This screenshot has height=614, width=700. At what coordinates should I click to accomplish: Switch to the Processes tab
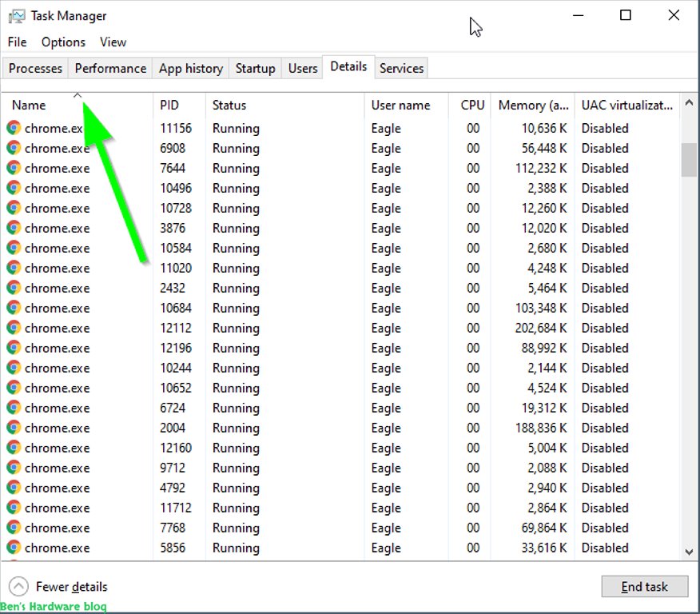pos(35,68)
